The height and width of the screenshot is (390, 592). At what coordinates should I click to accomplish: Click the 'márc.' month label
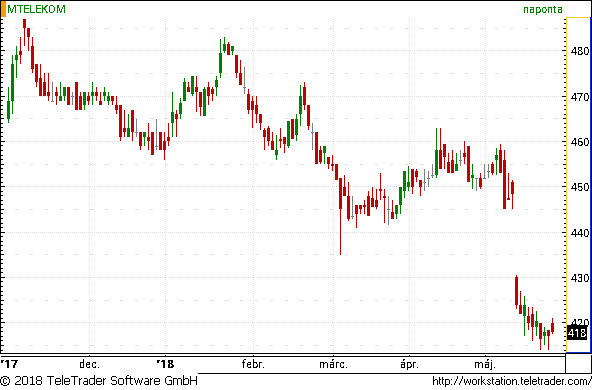333,364
